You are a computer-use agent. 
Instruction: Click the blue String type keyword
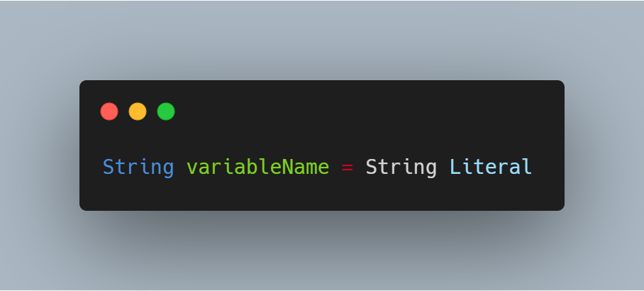tap(138, 168)
